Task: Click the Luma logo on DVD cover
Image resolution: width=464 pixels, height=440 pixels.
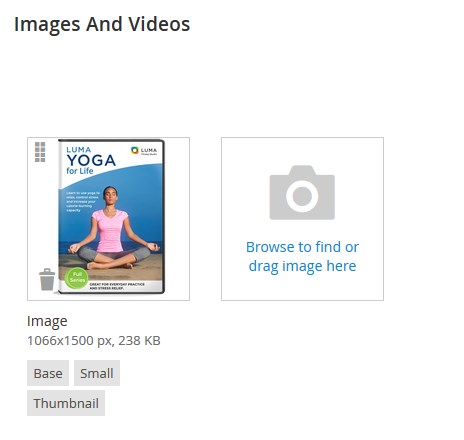Action: click(x=144, y=151)
